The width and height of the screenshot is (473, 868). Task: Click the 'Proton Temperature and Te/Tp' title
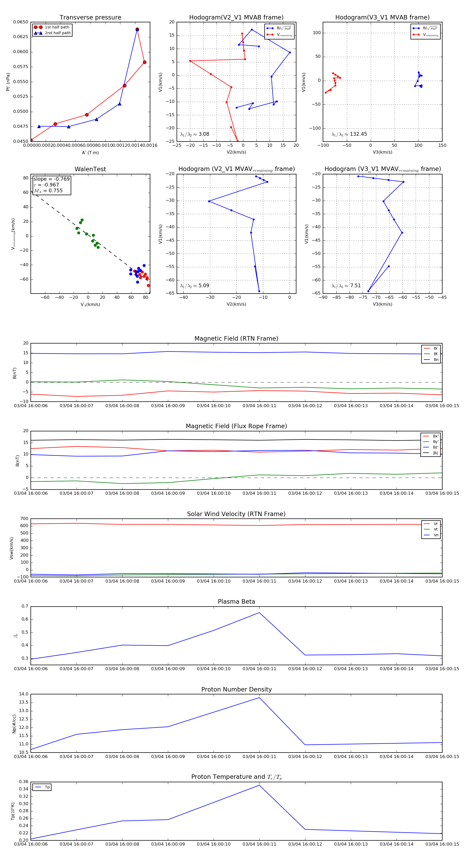pyautogui.click(x=236, y=777)
